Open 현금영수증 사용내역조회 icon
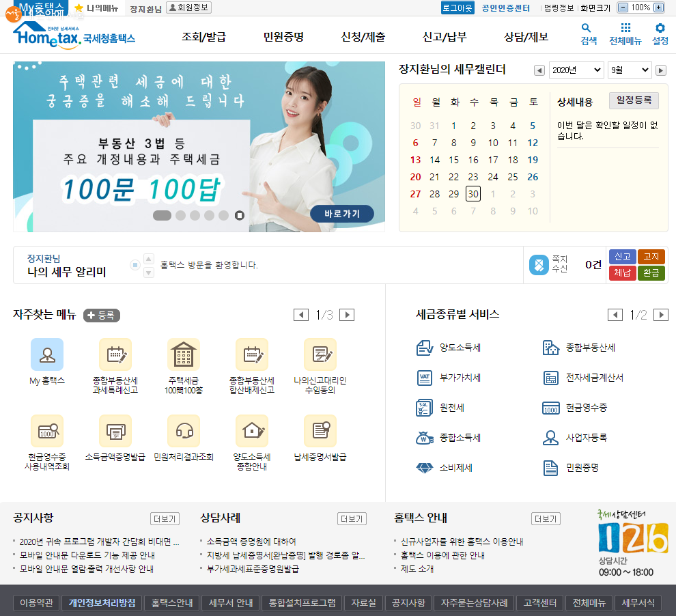This screenshot has height=616, width=676. tap(47, 431)
